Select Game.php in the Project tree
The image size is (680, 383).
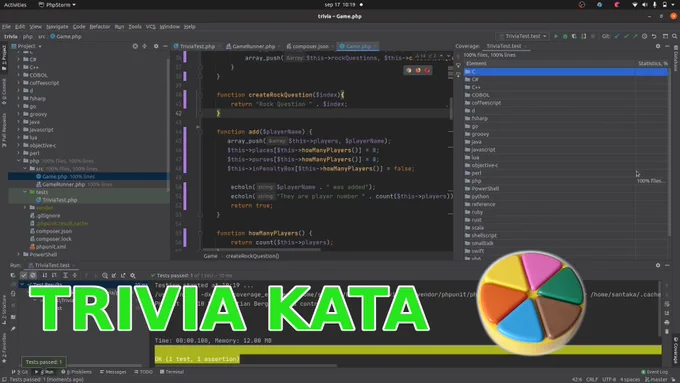click(54, 177)
